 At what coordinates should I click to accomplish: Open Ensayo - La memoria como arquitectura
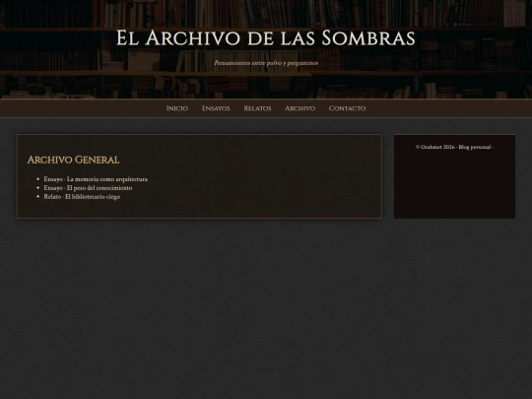click(x=96, y=179)
